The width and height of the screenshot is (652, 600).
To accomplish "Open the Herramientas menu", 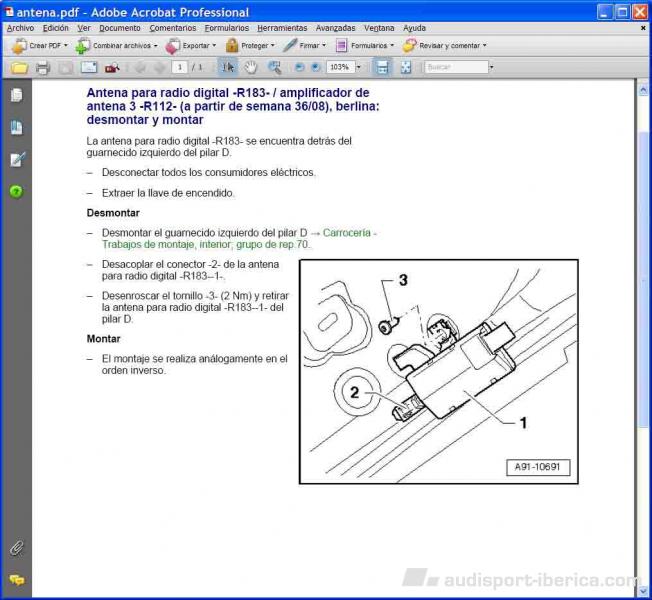I will point(282,28).
